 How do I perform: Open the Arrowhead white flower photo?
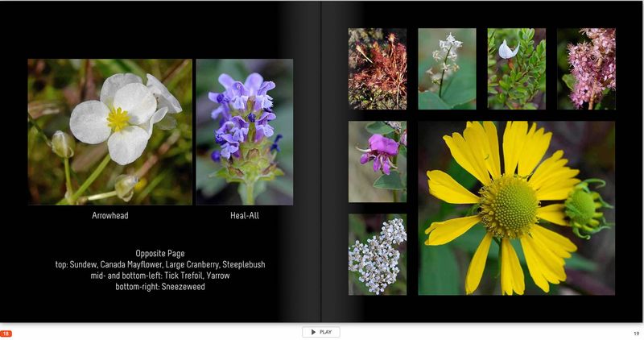click(x=109, y=131)
